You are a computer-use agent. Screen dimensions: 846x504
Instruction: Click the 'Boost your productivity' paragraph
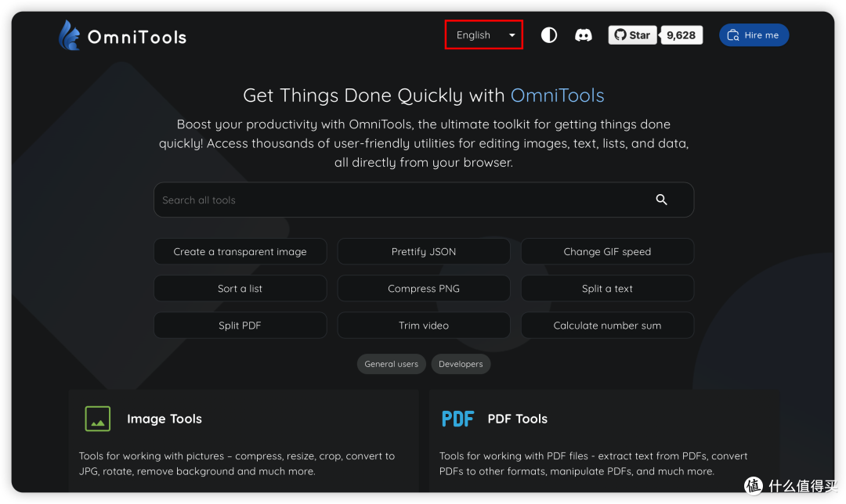[424, 143]
